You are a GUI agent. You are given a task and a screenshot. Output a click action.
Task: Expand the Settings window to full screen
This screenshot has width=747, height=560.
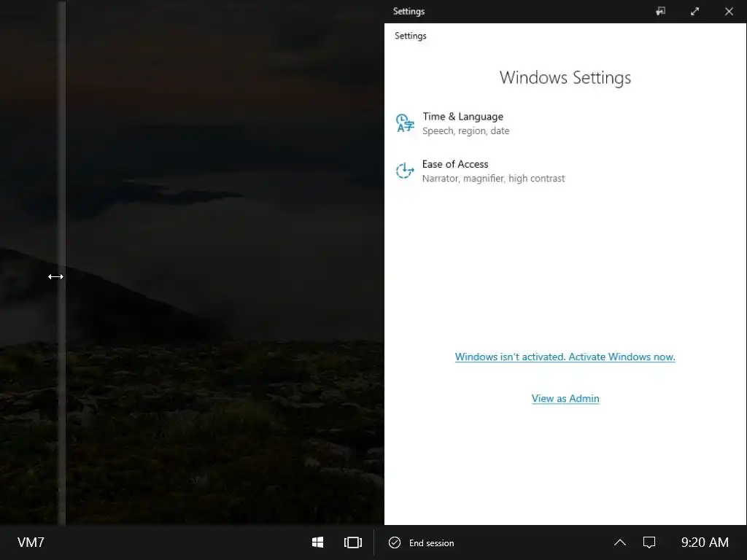click(694, 11)
